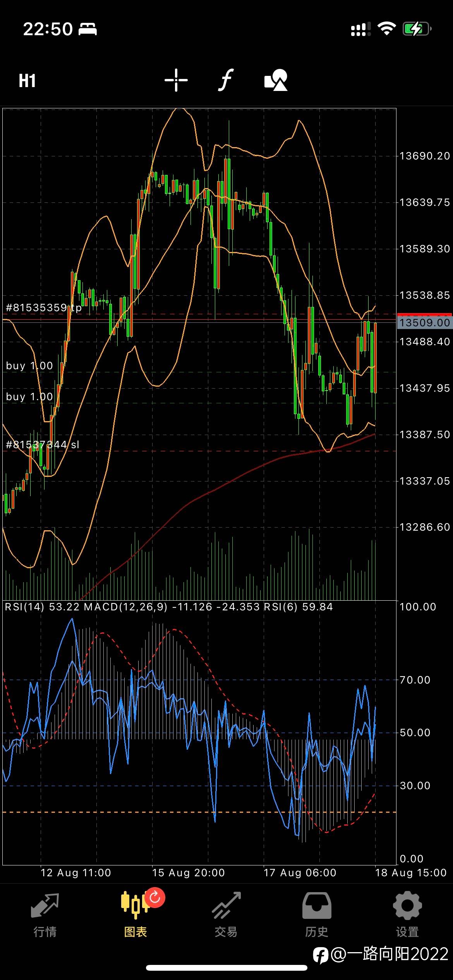Tap price axis label 13488.40
453x980 pixels.
click(x=425, y=342)
